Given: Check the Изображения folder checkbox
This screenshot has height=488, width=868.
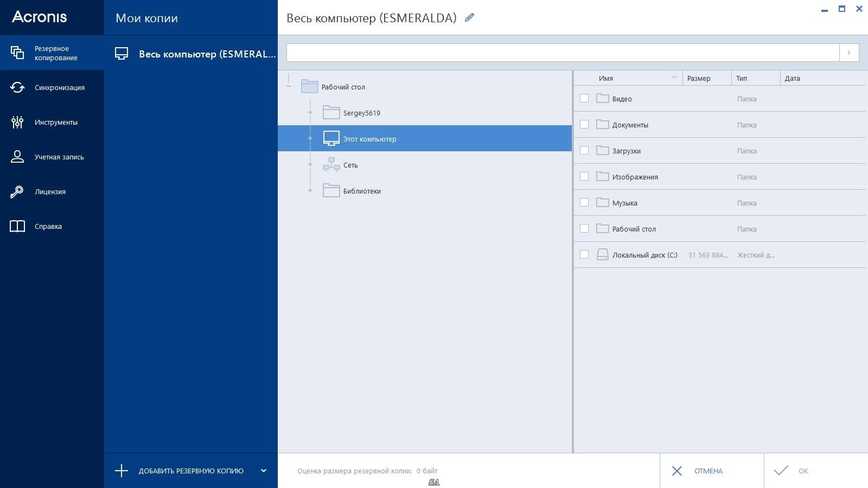Looking at the screenshot, I should point(584,176).
